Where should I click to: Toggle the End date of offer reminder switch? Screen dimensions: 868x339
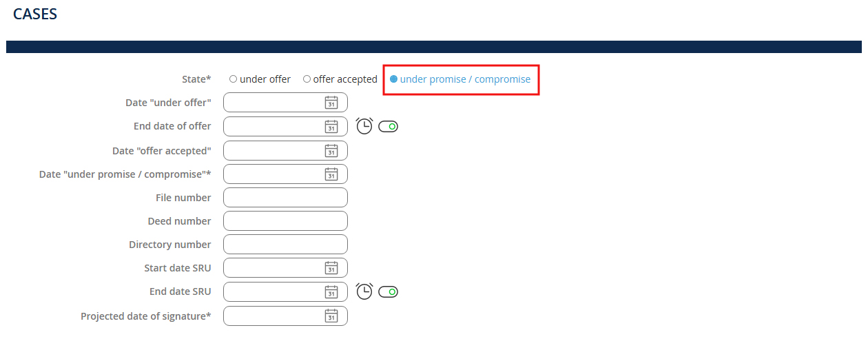pos(389,127)
